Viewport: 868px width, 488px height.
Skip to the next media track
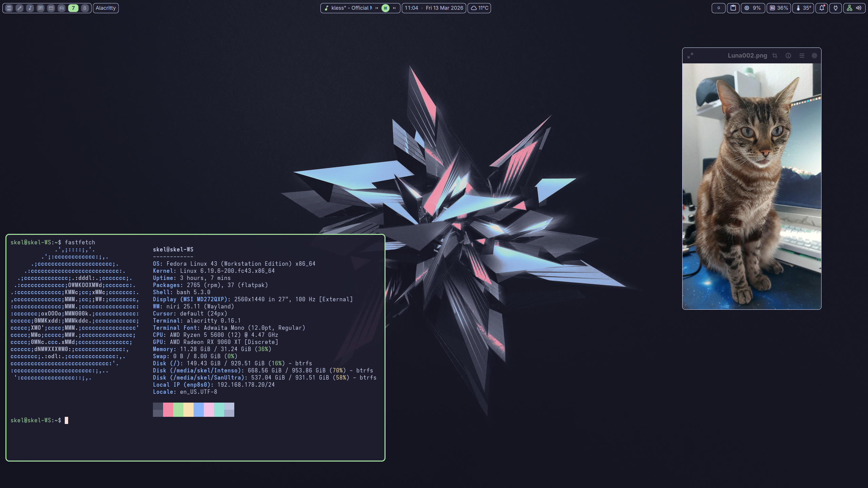click(x=394, y=8)
